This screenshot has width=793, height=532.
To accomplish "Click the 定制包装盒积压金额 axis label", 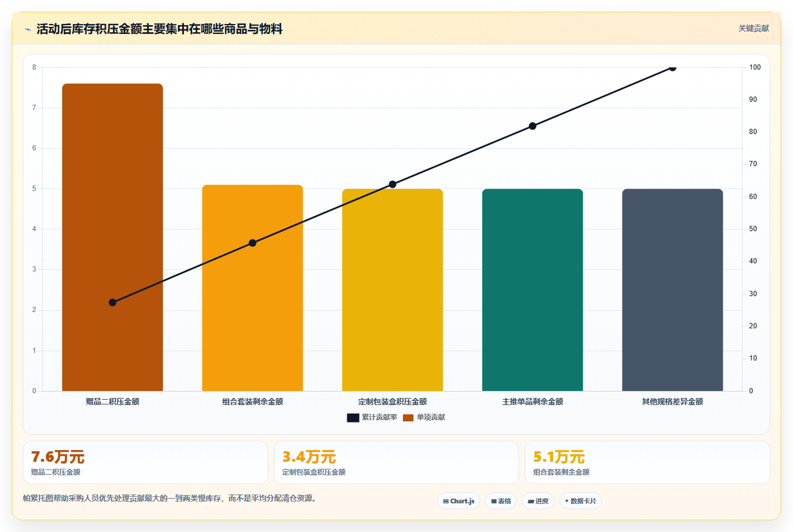I will click(392, 401).
